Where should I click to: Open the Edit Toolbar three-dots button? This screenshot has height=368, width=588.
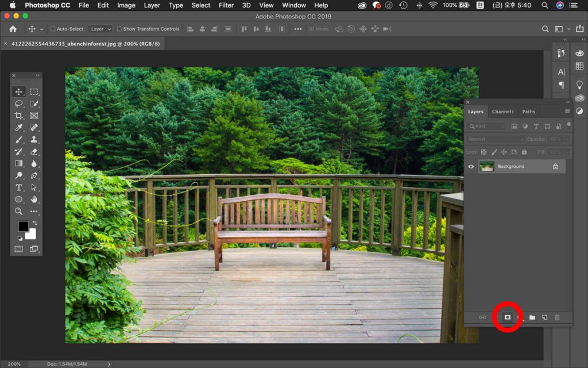pos(34,212)
